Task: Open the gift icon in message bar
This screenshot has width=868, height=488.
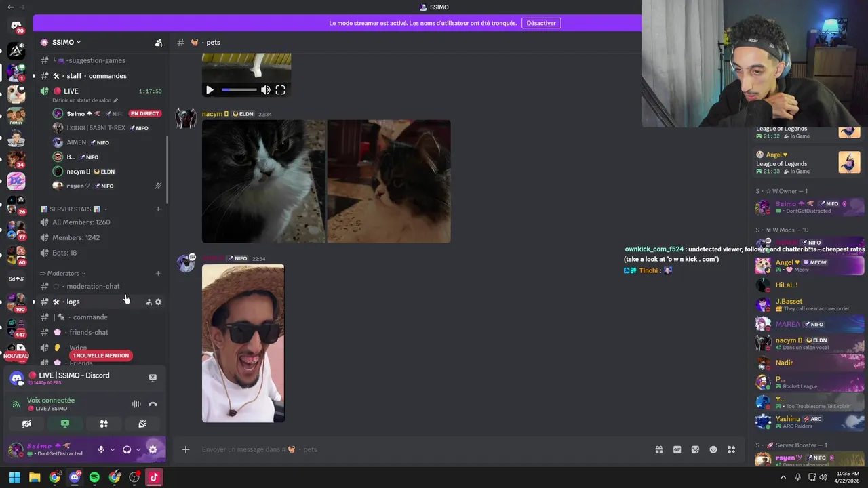Action: click(x=658, y=449)
